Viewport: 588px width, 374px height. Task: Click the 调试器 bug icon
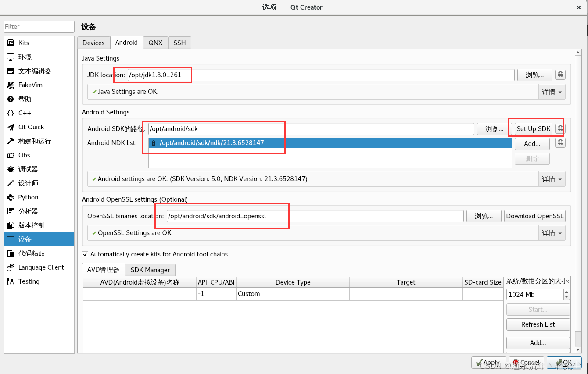[11, 169]
